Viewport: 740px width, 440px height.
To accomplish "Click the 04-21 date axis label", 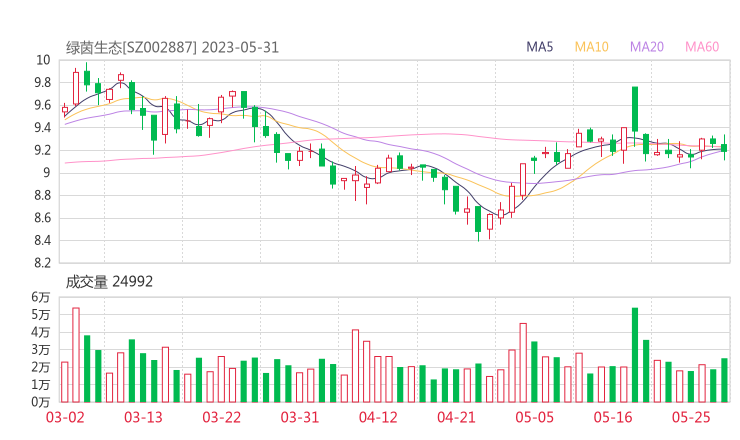I will tap(456, 417).
